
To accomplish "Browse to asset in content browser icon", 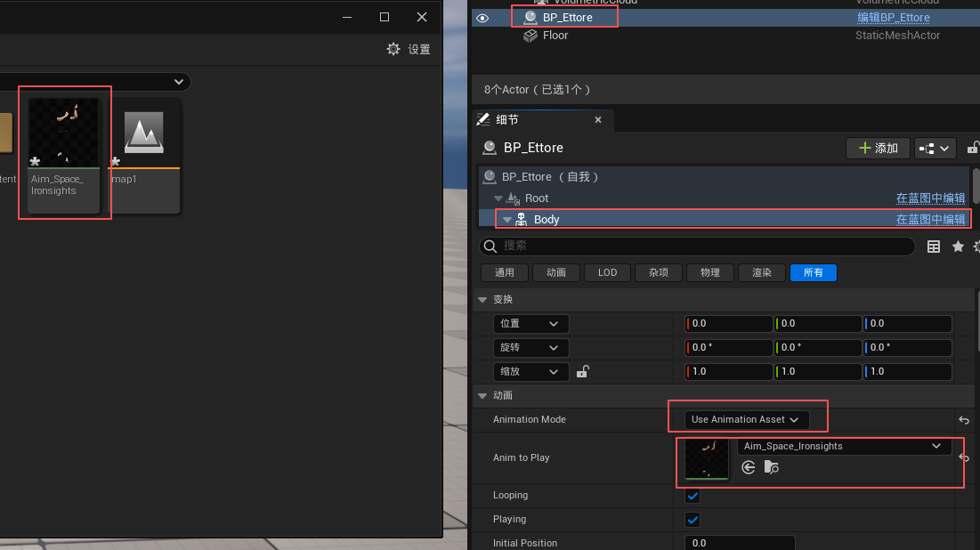I will (771, 467).
